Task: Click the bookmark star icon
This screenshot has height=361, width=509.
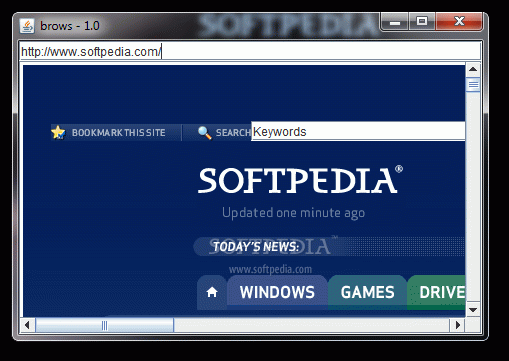Action: (x=58, y=132)
